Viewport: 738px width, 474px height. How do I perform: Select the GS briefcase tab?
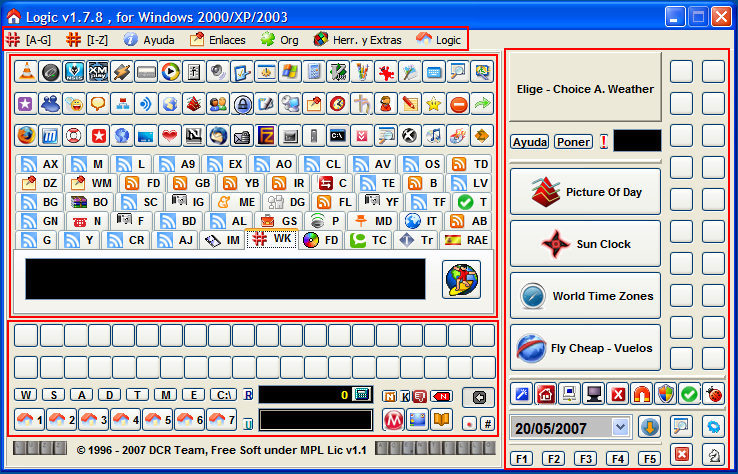point(278,221)
